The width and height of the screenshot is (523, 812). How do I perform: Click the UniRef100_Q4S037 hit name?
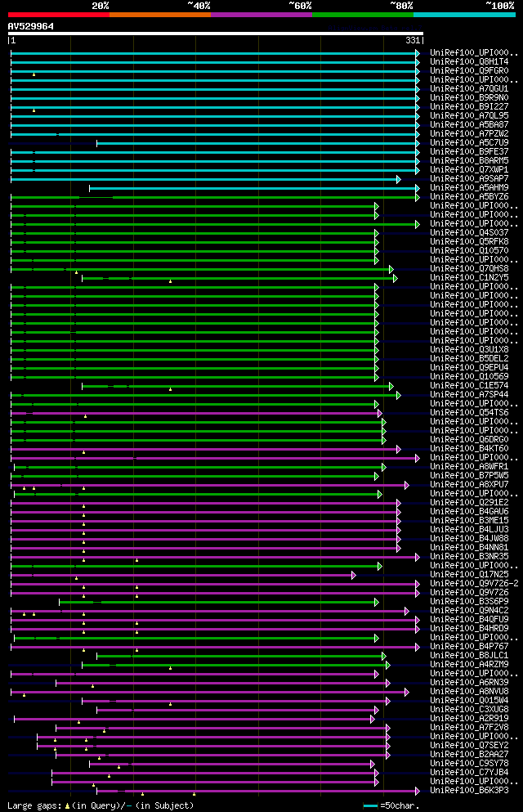pos(469,232)
